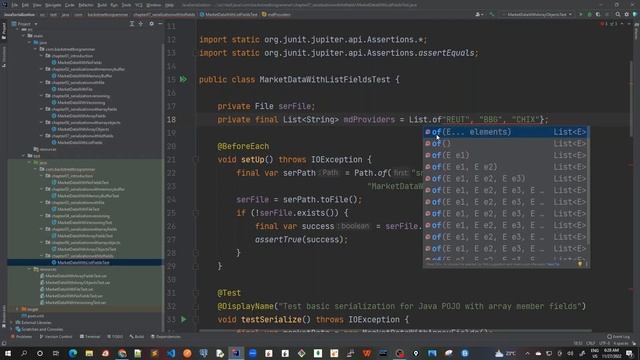Open the run configuration dropdown

(538, 14)
